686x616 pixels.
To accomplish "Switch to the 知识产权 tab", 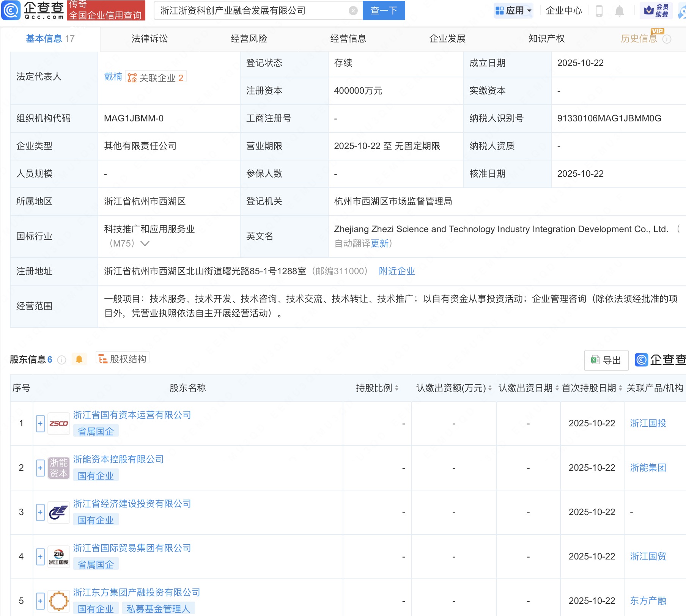I will tap(546, 39).
